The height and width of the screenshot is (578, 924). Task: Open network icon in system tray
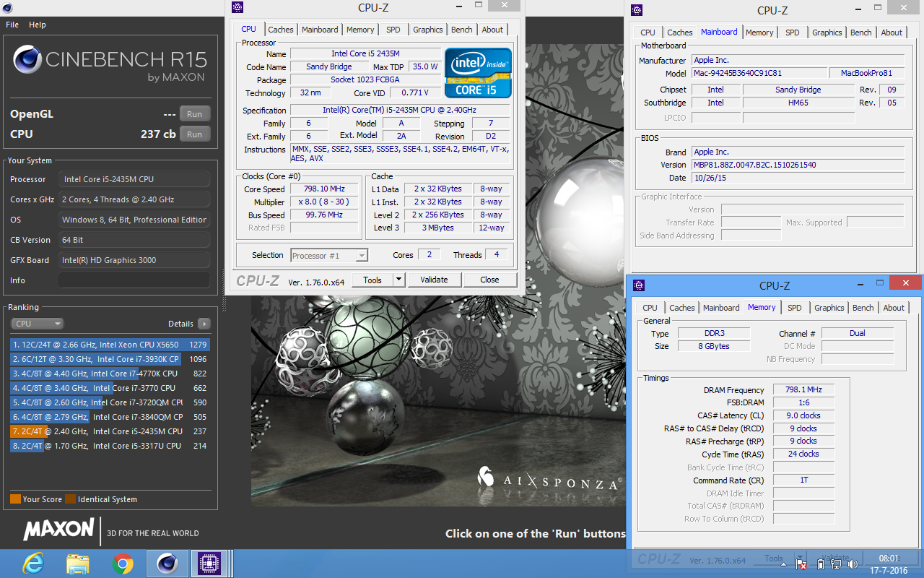click(x=837, y=563)
